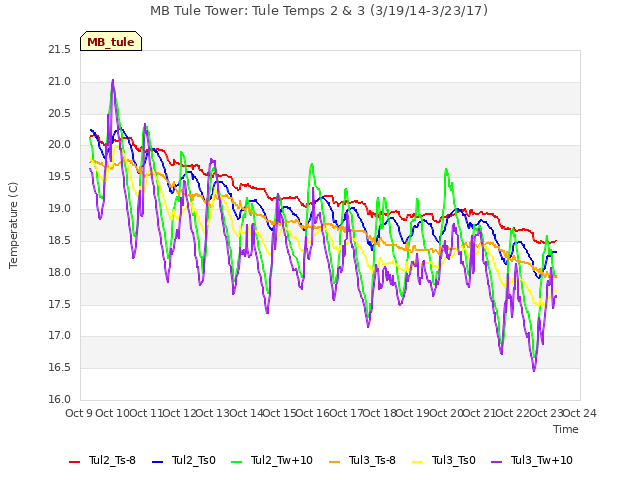Click the 20.5 y-axis tick label
The image size is (640, 480).
60,113
